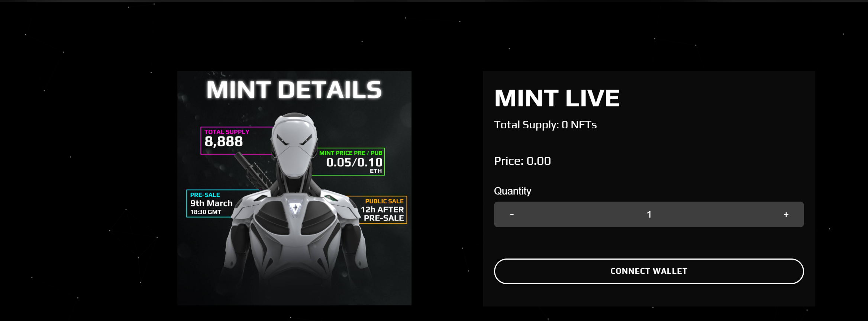This screenshot has height=321, width=868.
Task: Decrease quantity with the minus button
Action: tap(512, 215)
